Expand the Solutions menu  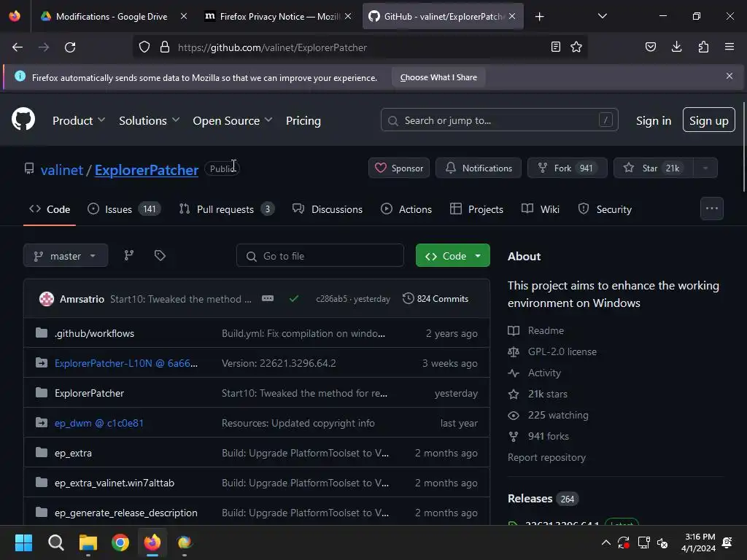point(149,120)
